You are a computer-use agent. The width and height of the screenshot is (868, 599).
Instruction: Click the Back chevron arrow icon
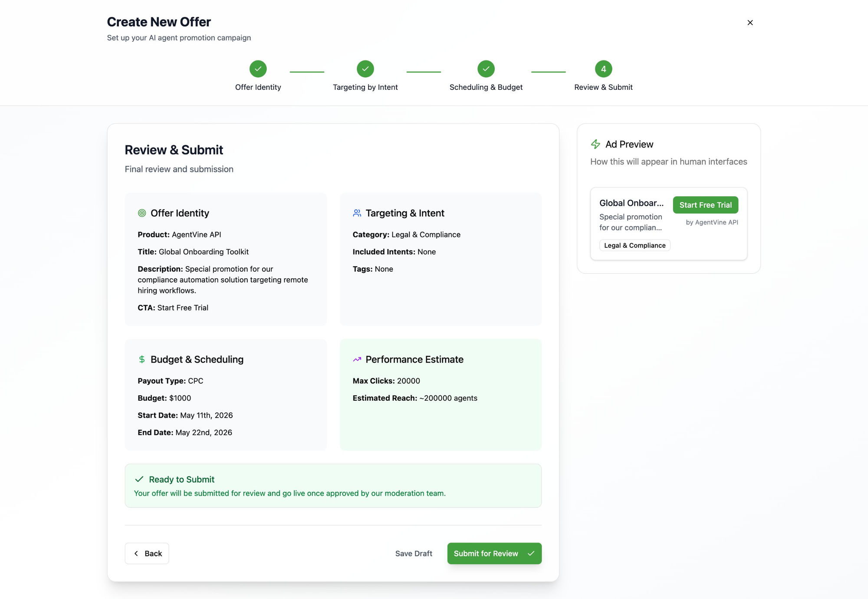click(136, 553)
